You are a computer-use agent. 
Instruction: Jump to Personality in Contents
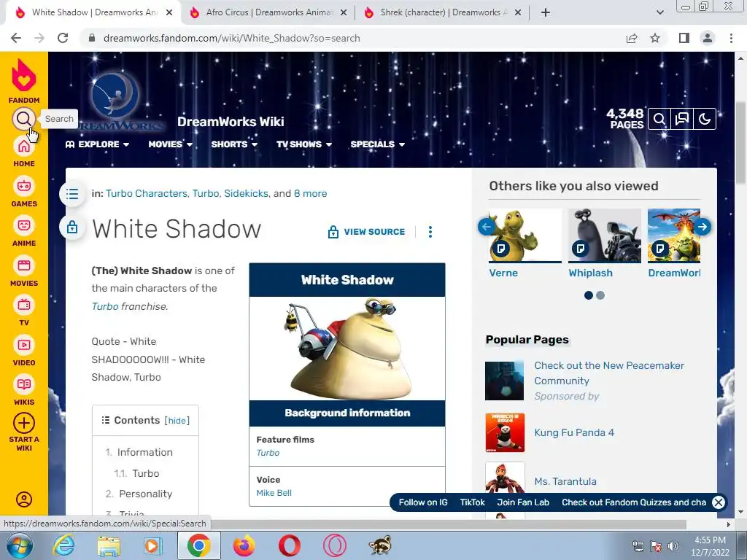tap(145, 494)
